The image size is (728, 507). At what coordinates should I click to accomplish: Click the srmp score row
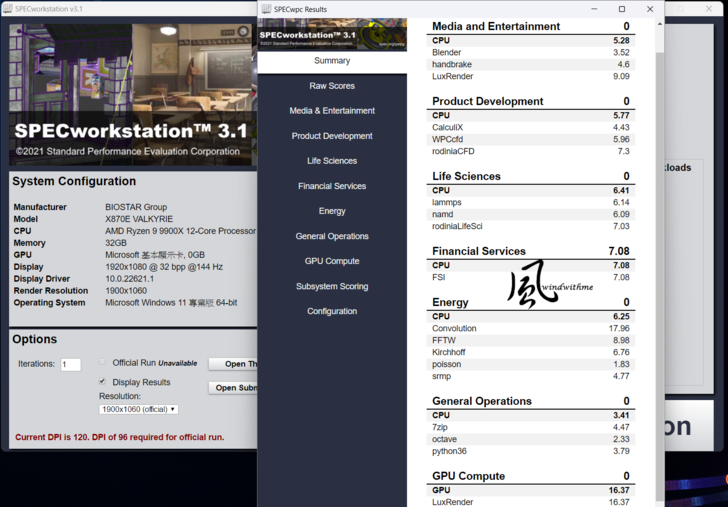pyautogui.click(x=531, y=377)
